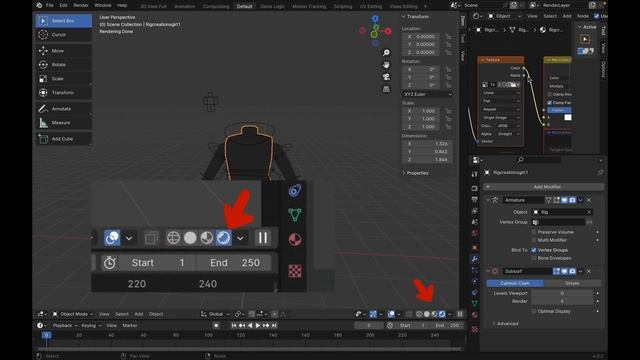Select the Transform tool in toolbar
The height and width of the screenshot is (360, 640).
point(63,92)
